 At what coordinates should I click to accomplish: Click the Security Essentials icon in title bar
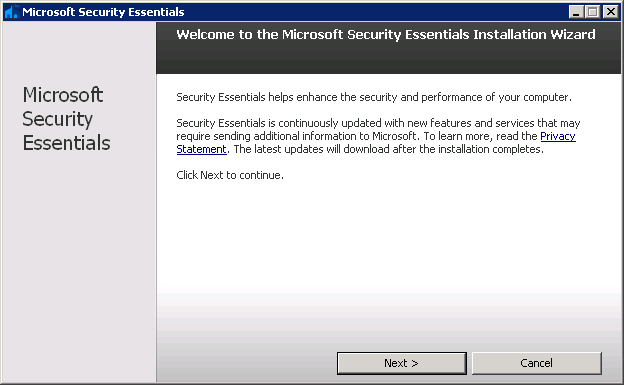click(x=12, y=12)
